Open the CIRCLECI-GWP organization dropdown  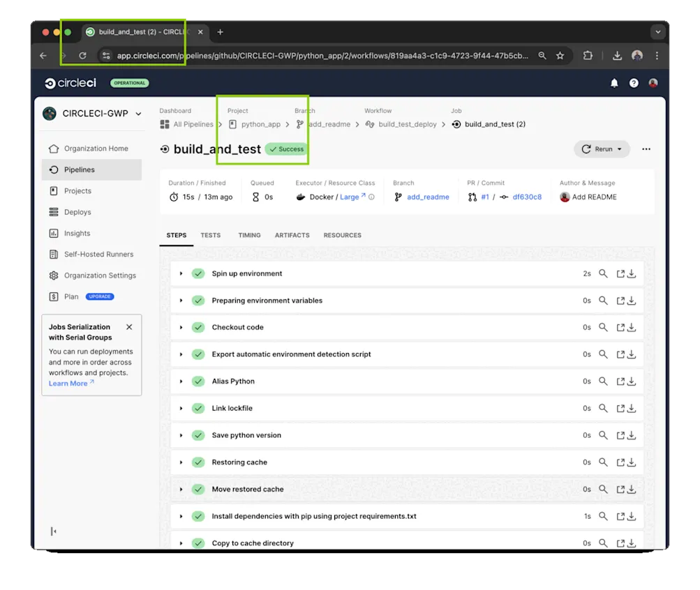92,114
